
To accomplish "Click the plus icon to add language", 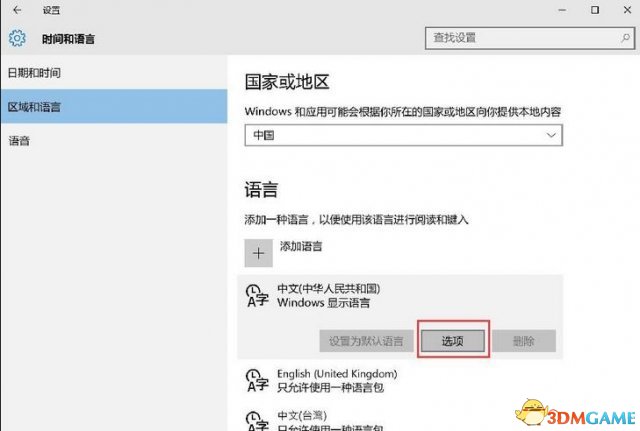I will click(258, 253).
